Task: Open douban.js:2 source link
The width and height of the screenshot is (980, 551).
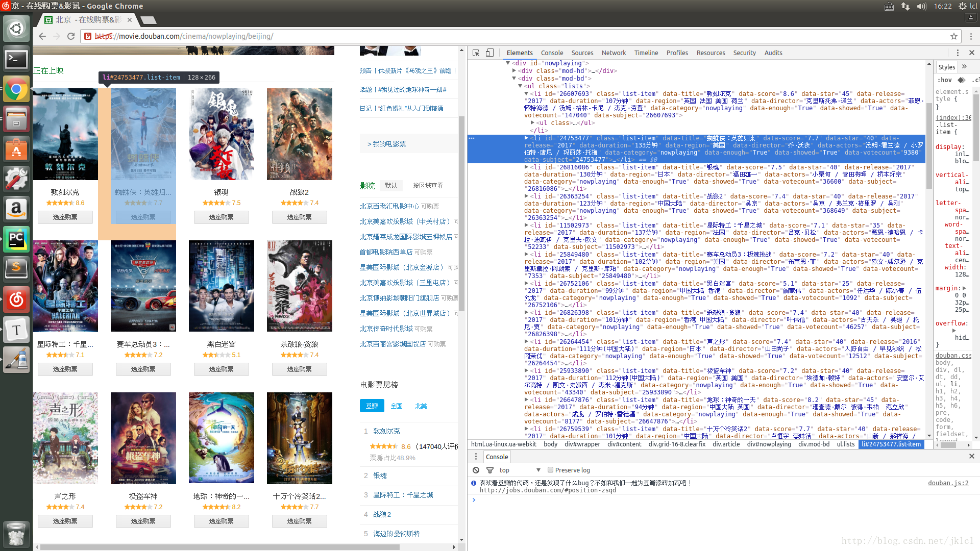Action: (x=948, y=483)
